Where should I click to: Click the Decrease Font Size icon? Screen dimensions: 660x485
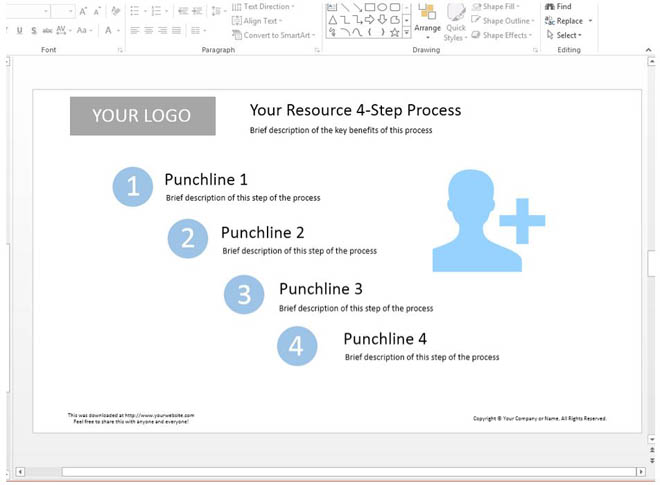pos(97,11)
